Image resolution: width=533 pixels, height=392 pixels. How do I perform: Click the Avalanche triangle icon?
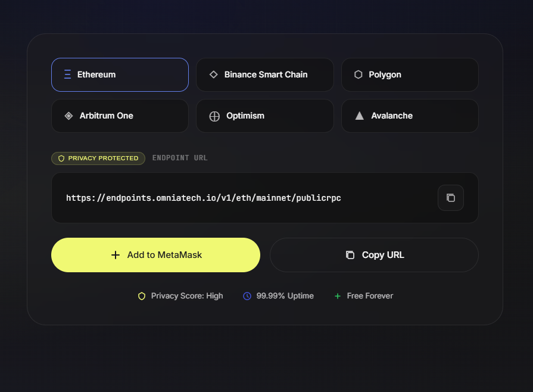(x=360, y=116)
